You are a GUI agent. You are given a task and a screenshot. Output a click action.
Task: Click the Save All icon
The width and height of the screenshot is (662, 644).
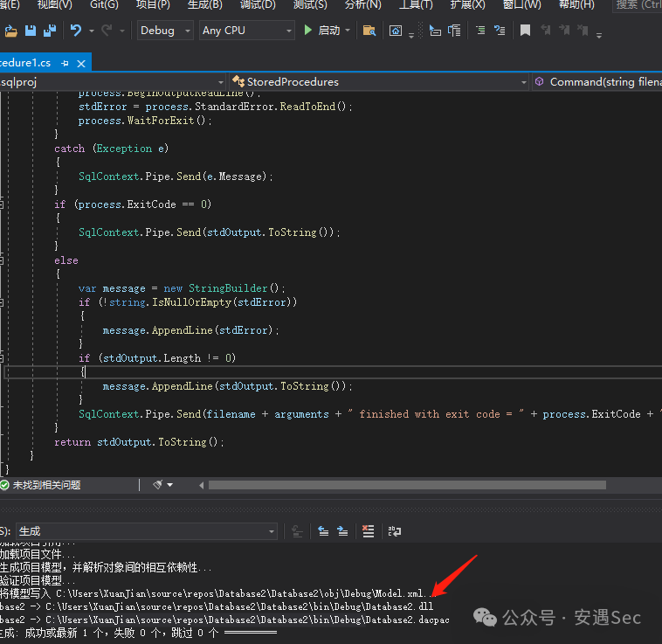49,31
